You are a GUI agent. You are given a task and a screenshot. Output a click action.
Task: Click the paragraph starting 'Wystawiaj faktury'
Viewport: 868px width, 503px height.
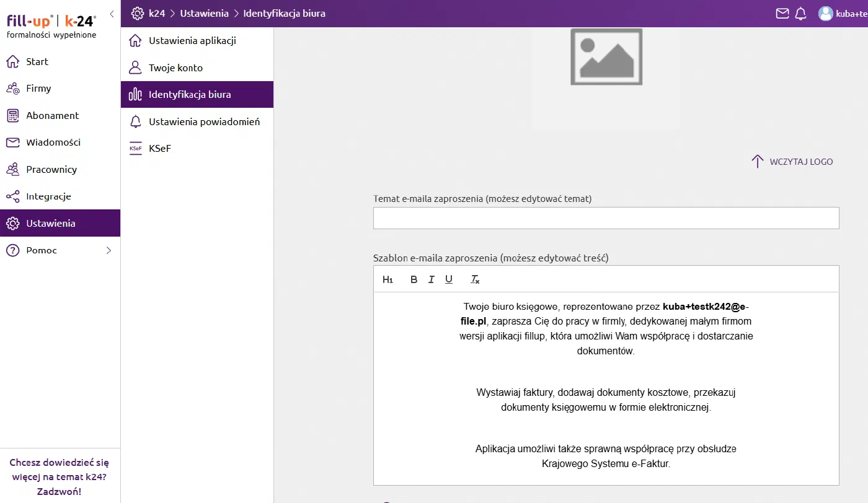(606, 400)
